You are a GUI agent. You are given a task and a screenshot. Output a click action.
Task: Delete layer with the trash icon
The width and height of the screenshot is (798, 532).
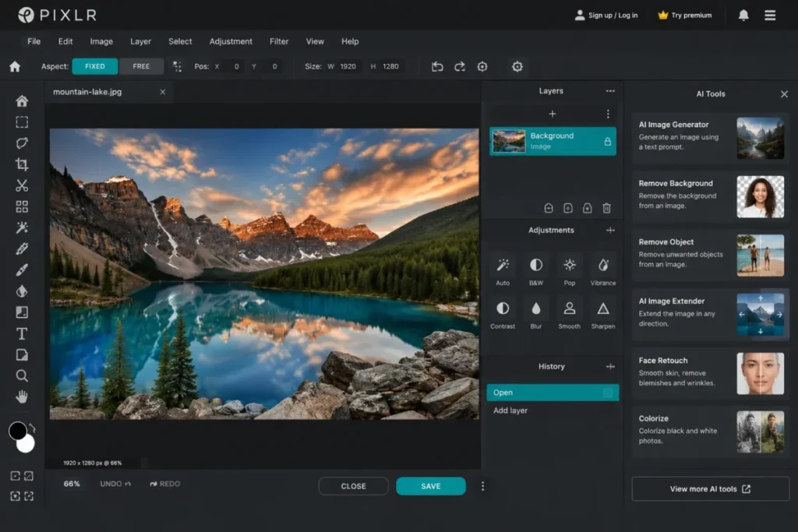click(606, 208)
